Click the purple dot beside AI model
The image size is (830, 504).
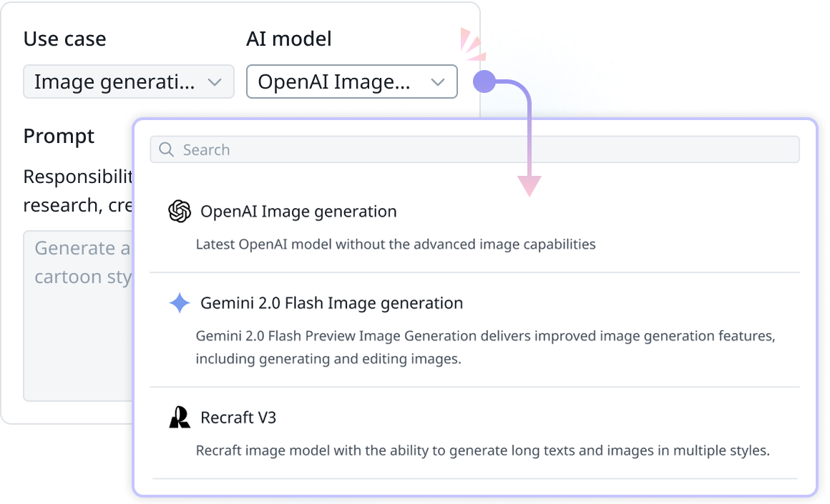coord(484,81)
